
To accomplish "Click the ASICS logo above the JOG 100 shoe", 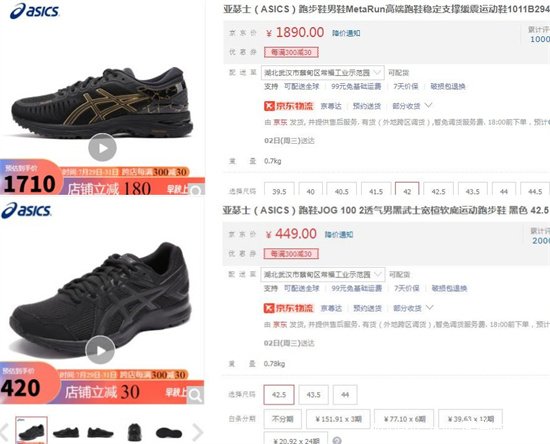I will (26, 210).
